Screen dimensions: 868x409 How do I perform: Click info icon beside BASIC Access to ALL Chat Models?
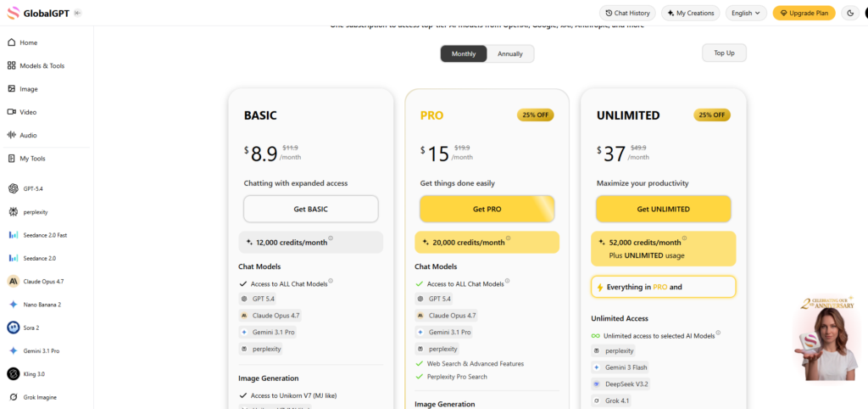click(331, 281)
